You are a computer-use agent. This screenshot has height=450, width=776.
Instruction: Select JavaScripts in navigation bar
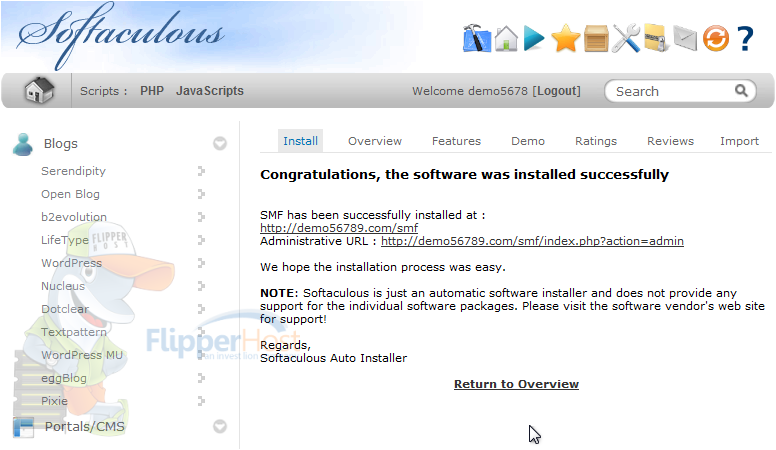(x=210, y=91)
